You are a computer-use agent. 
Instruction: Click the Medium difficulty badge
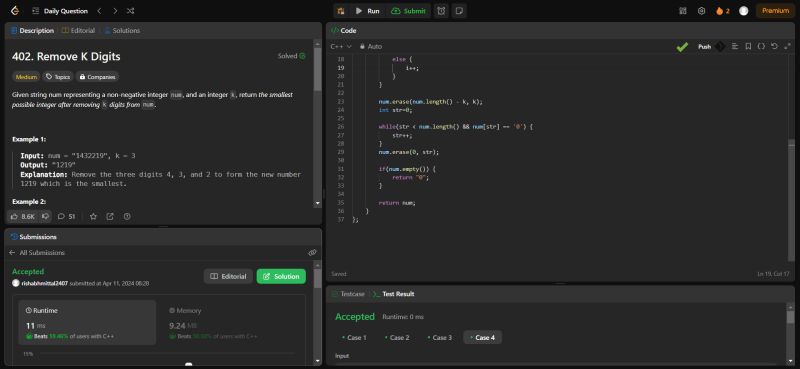pyautogui.click(x=26, y=77)
